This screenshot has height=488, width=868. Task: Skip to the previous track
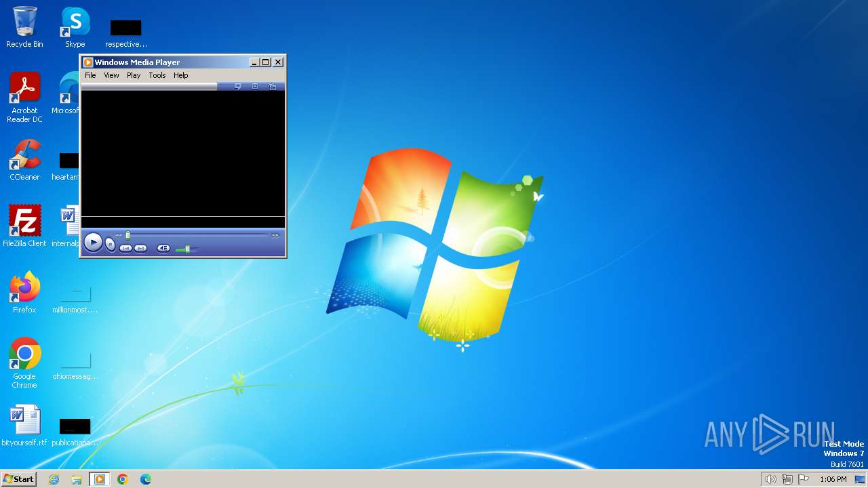click(x=125, y=249)
